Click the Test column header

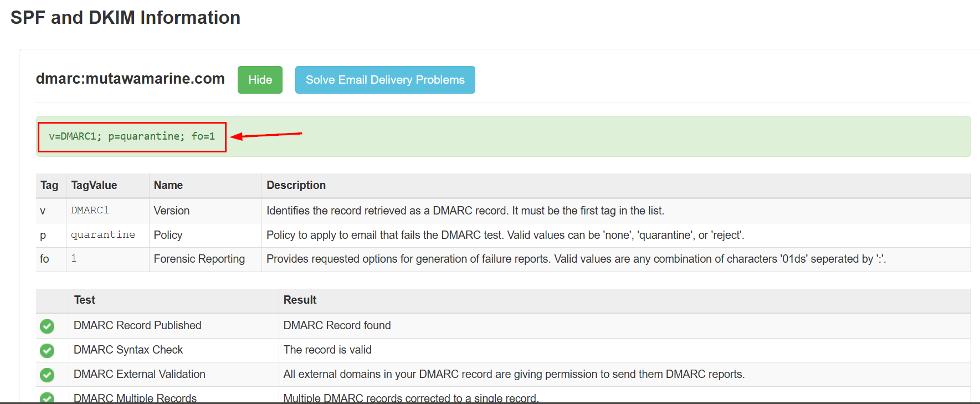[x=85, y=300]
